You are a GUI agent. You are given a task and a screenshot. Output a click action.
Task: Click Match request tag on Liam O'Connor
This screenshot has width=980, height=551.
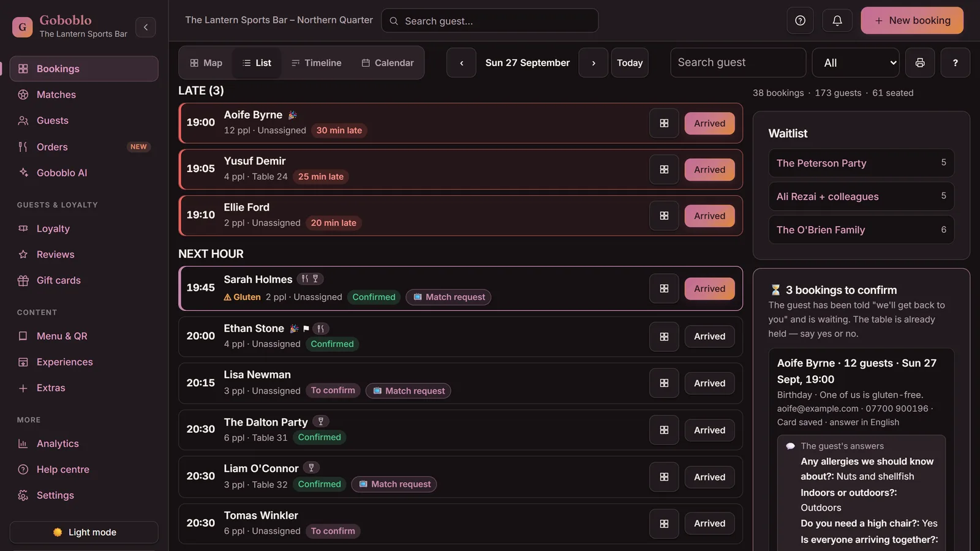tap(394, 484)
